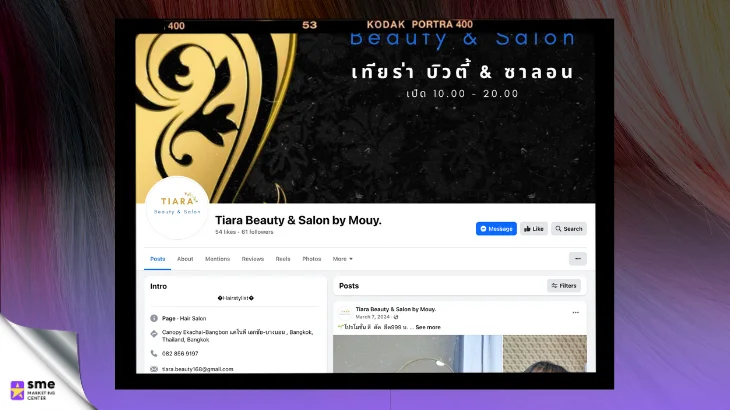730x410 pixels.
Task: Open the Filters button in Posts
Action: coord(563,286)
